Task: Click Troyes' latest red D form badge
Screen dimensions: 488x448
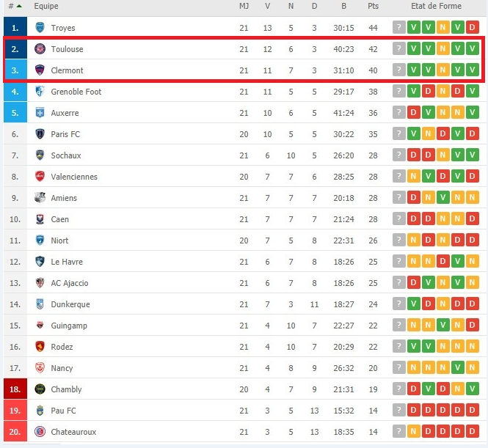Action: click(472, 27)
